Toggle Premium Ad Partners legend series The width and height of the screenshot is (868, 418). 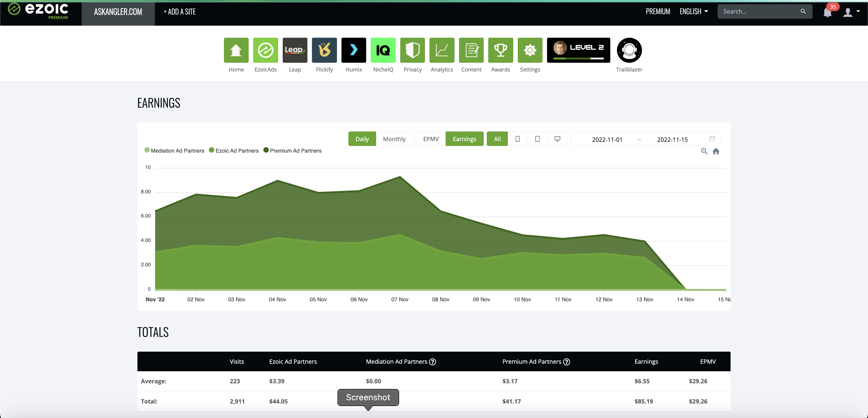(292, 151)
